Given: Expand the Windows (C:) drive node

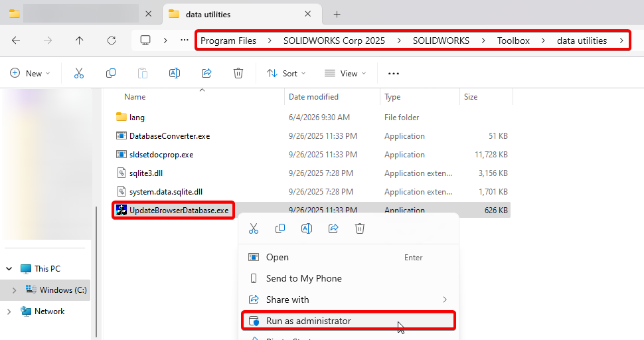Looking at the screenshot, I should (x=15, y=290).
